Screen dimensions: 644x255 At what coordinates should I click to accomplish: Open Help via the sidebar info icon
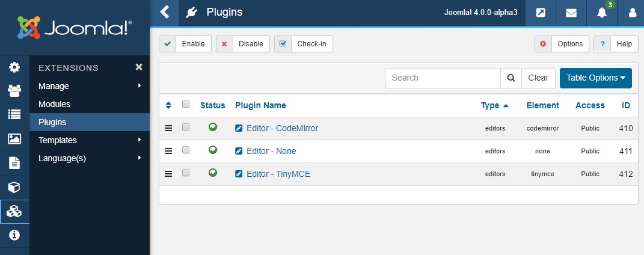14,235
